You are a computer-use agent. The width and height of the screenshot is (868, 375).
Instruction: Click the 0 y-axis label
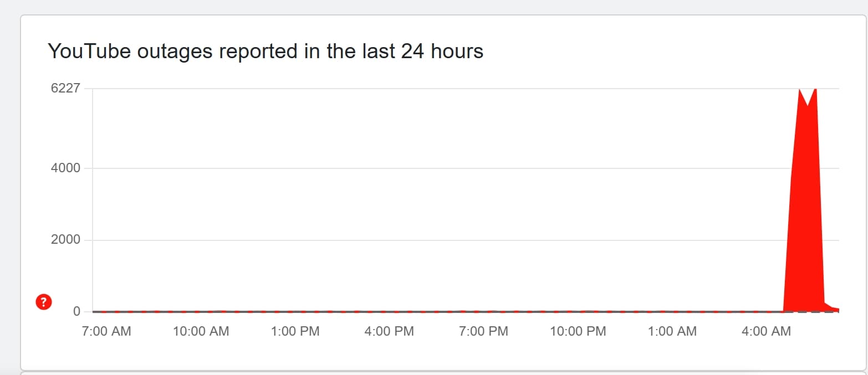(77, 311)
